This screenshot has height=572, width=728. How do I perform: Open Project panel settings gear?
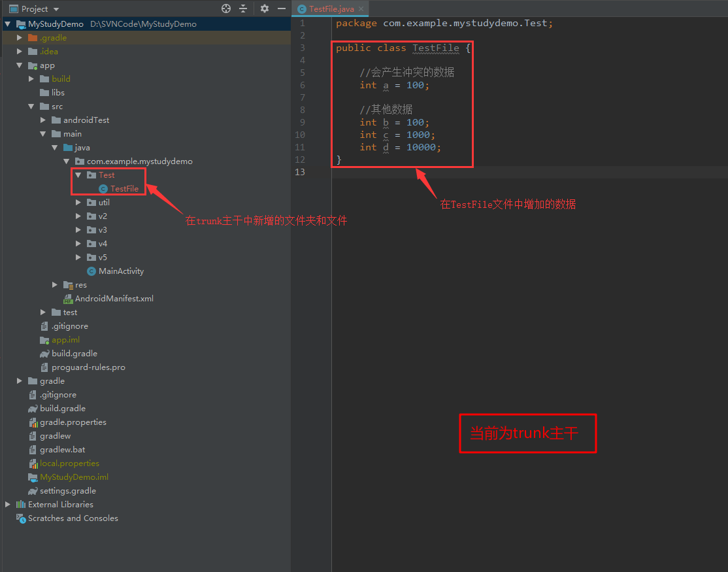(265, 8)
